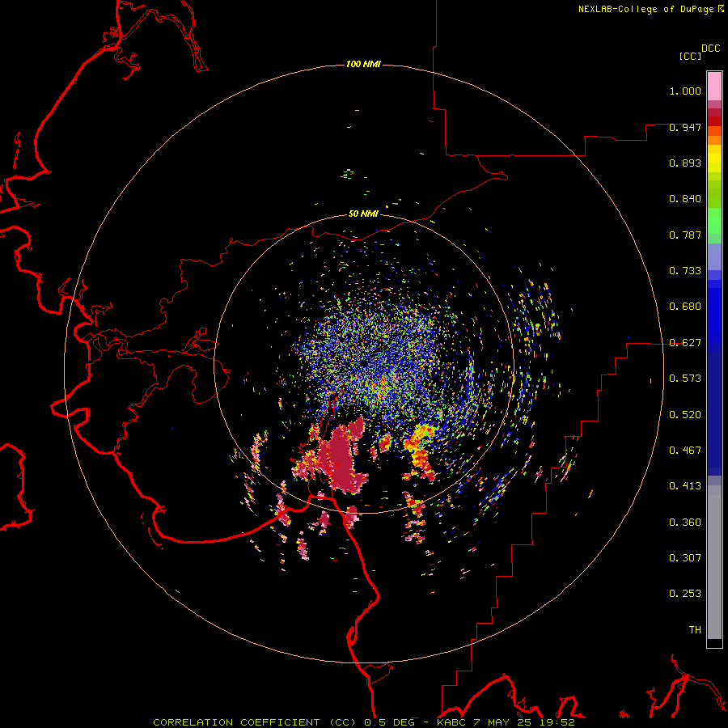Click the 50 NMI range ring label
The image size is (728, 728).
[363, 214]
